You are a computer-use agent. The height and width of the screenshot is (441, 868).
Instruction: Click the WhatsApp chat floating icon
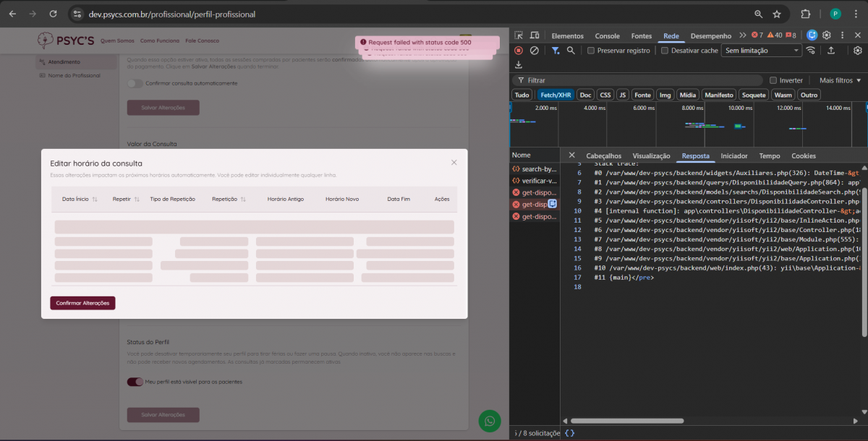pyautogui.click(x=490, y=421)
